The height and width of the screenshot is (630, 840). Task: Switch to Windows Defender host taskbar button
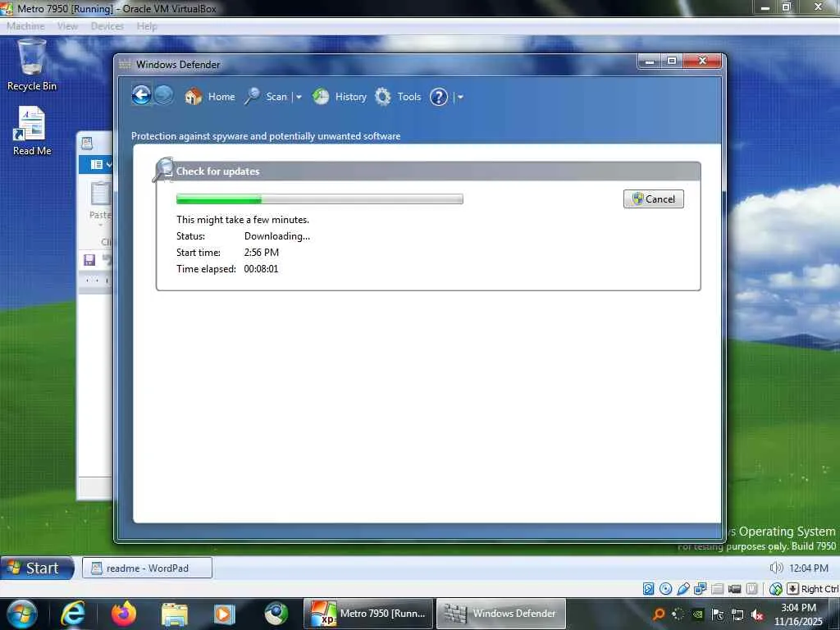pos(501,614)
